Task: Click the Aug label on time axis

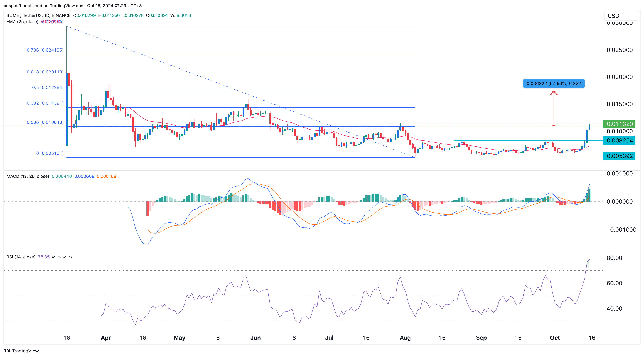Action: 405,338
